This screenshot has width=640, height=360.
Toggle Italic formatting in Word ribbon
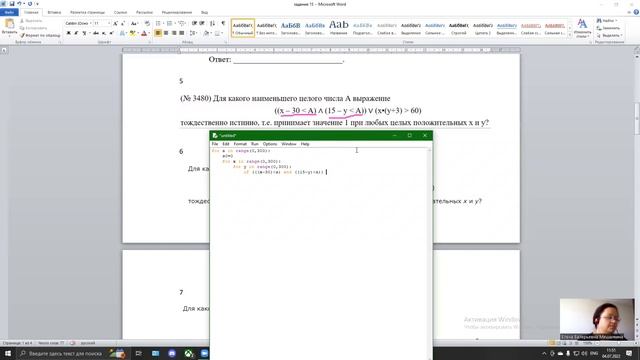(76, 33)
